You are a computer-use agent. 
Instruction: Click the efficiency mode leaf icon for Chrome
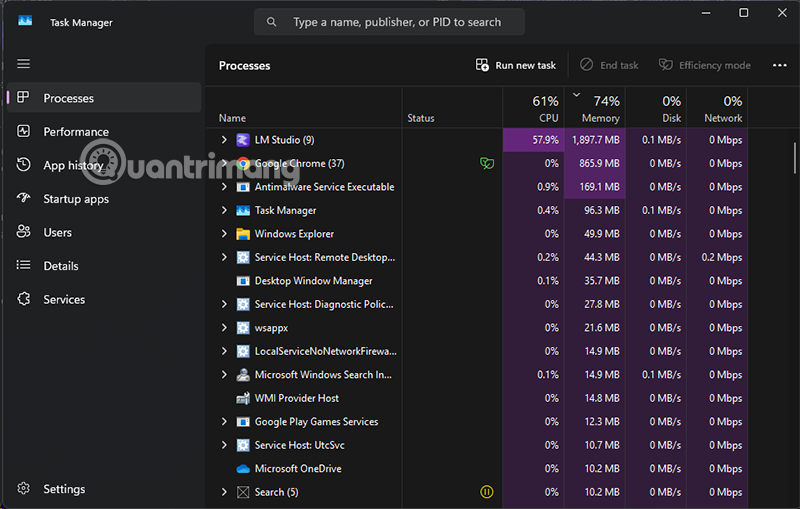pos(487,163)
